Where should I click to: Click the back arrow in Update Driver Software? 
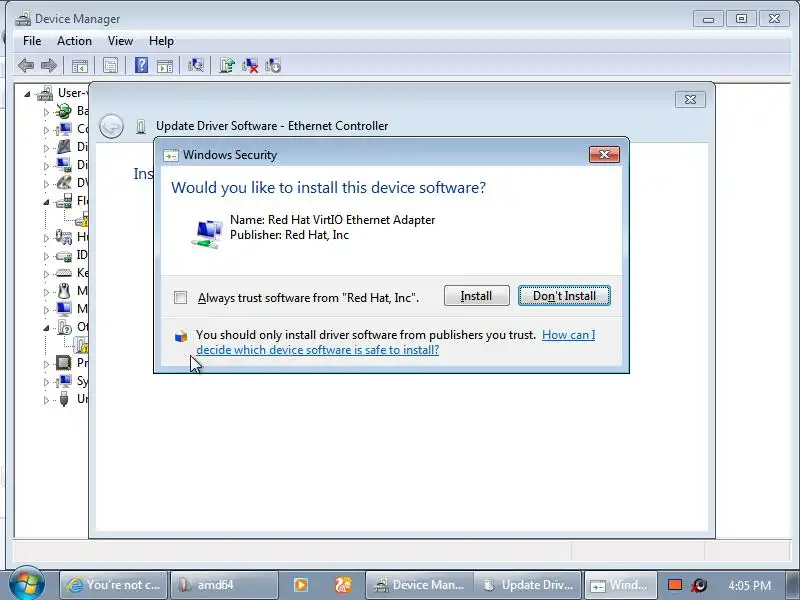pos(111,126)
